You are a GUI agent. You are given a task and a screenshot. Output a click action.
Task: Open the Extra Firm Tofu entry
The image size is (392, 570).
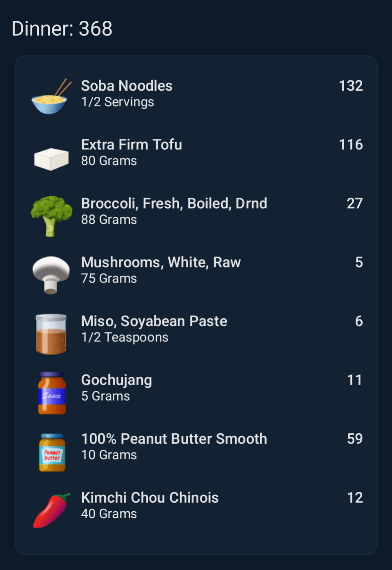click(131, 145)
